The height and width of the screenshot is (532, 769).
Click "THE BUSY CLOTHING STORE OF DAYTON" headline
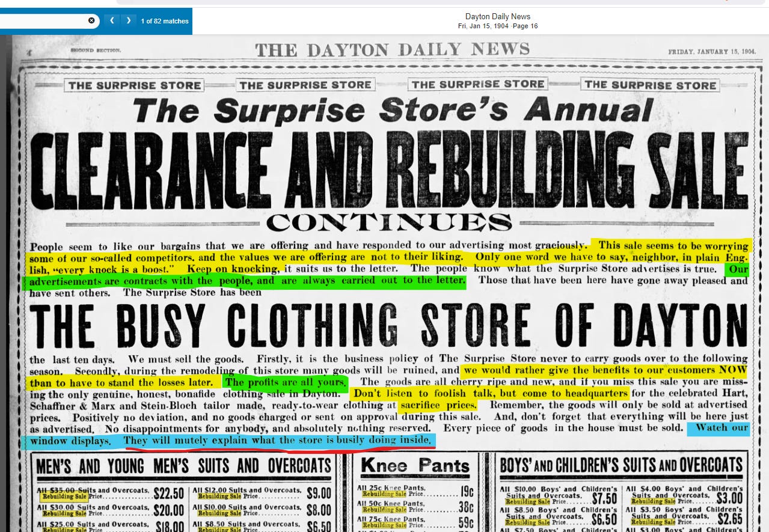tap(388, 326)
